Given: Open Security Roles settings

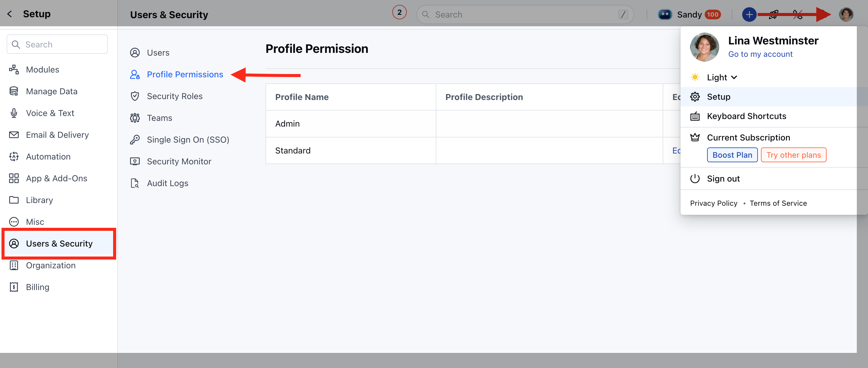Looking at the screenshot, I should point(174,96).
